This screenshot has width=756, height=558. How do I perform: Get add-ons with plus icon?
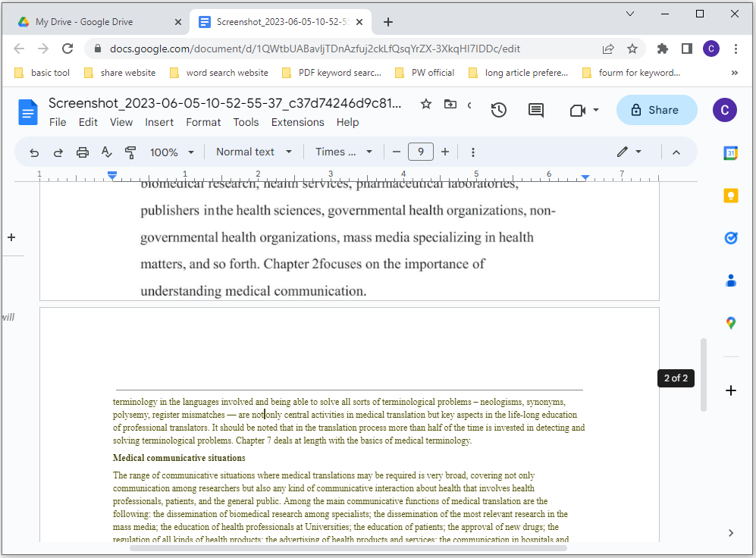[x=731, y=390]
